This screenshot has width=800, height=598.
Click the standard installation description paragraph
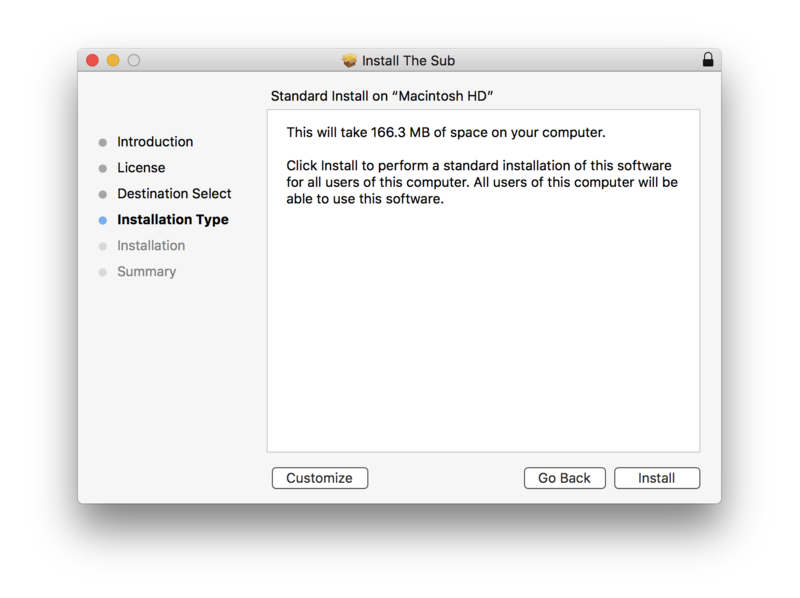(482, 182)
